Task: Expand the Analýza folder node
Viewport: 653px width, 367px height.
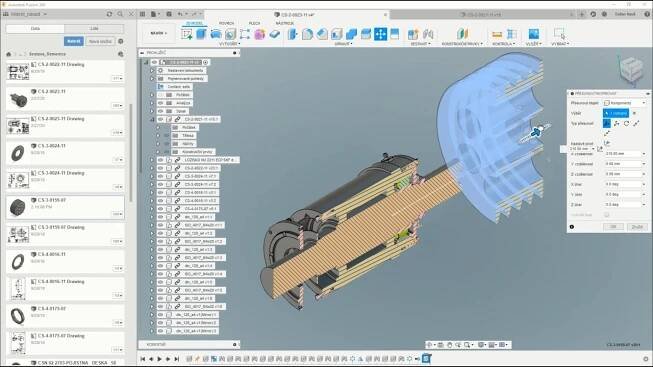Action: [152, 103]
